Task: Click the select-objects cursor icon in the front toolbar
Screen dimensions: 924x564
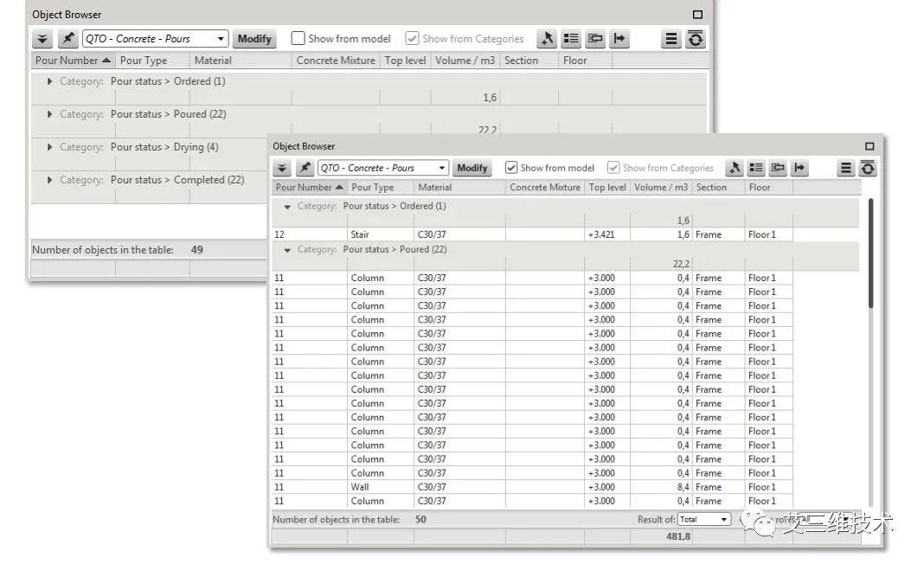Action: pos(734,168)
